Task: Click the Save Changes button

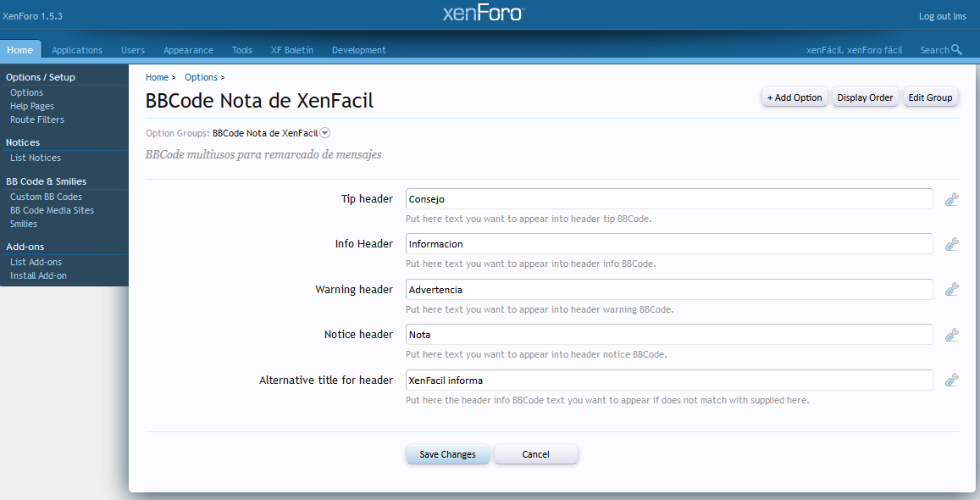Action: (x=447, y=454)
